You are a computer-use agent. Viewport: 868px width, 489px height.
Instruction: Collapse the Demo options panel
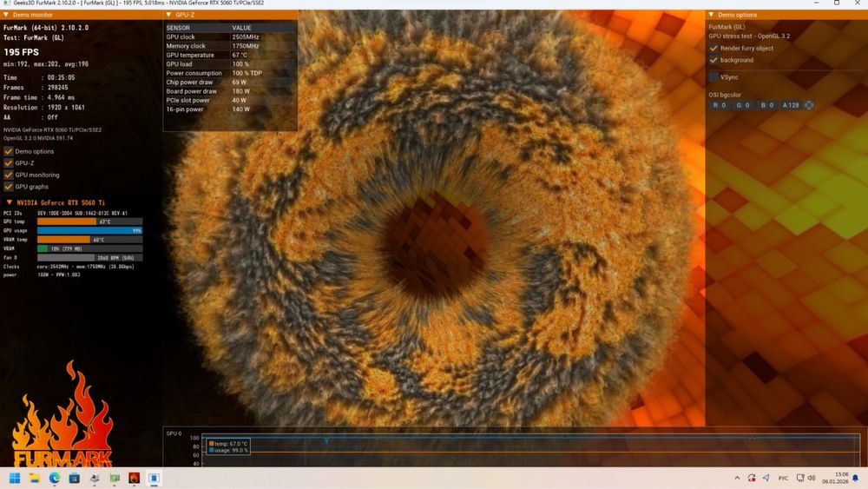click(712, 15)
